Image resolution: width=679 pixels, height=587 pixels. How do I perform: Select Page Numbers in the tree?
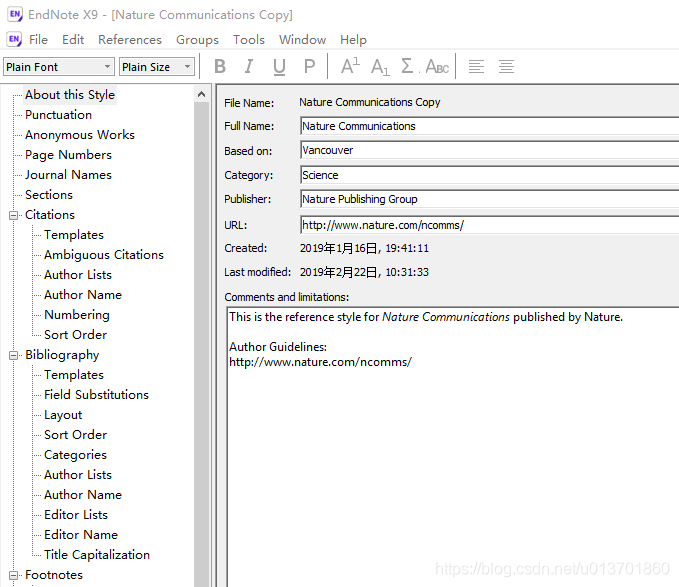point(68,155)
